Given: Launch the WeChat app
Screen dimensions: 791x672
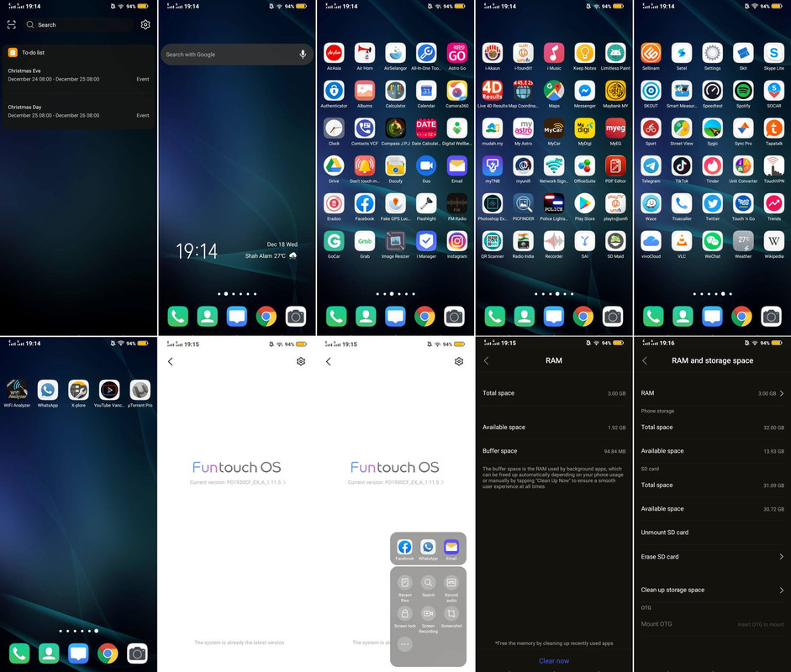Looking at the screenshot, I should 712,241.
